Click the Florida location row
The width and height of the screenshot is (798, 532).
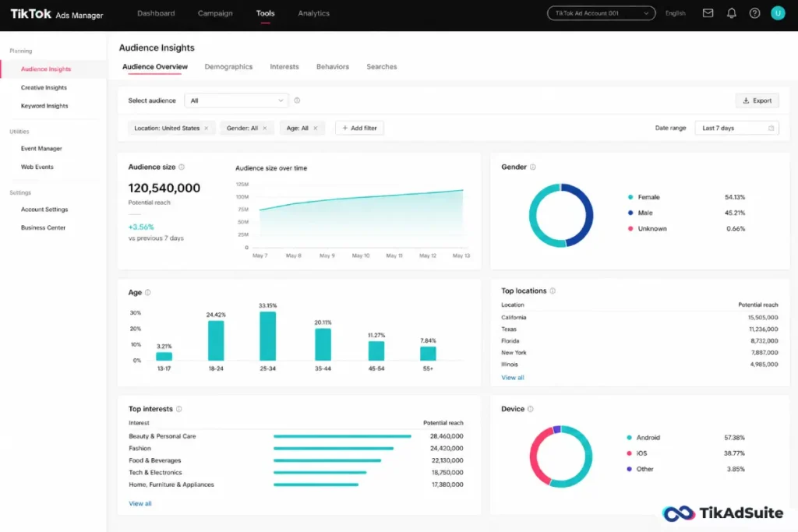click(639, 340)
